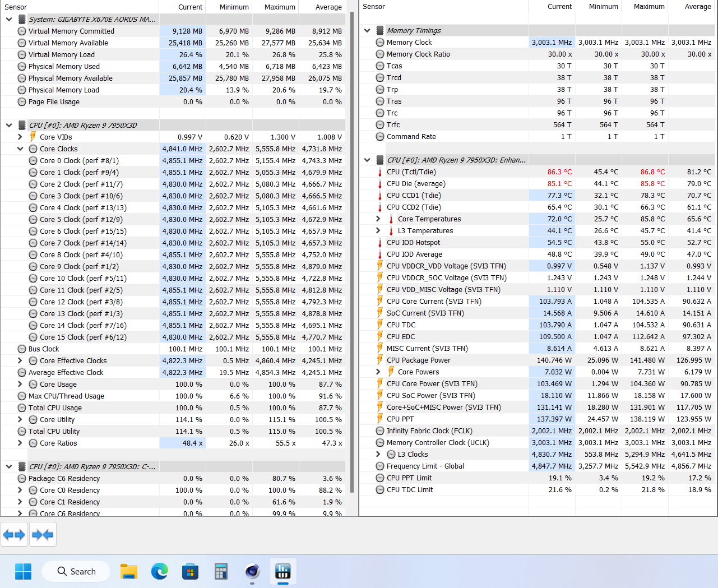This screenshot has height=588, width=718.
Task: Click the expand layout outward-arrows button
Action: [14, 535]
